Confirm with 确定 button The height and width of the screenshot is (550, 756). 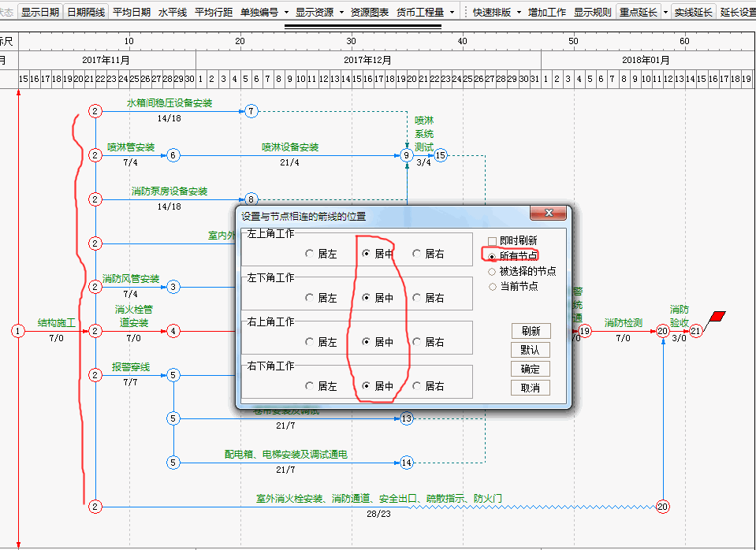(531, 369)
